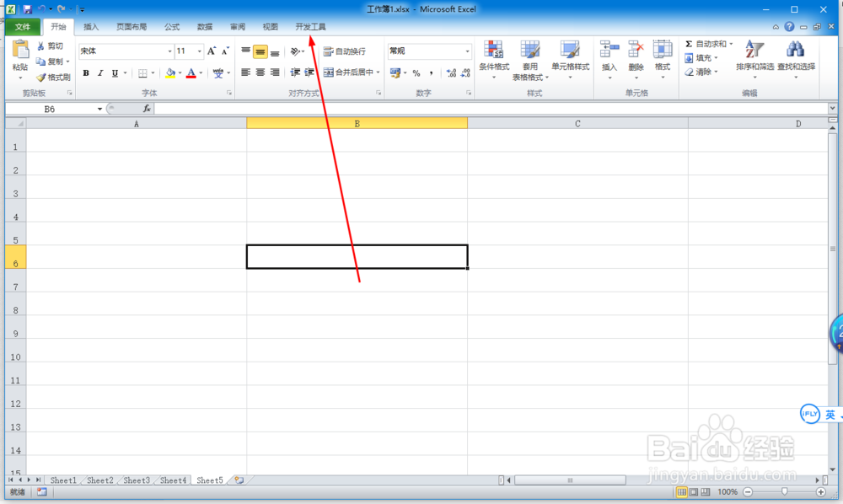The height and width of the screenshot is (504, 843).
Task: Apply the yellow fill color bucket
Action: coord(170,73)
